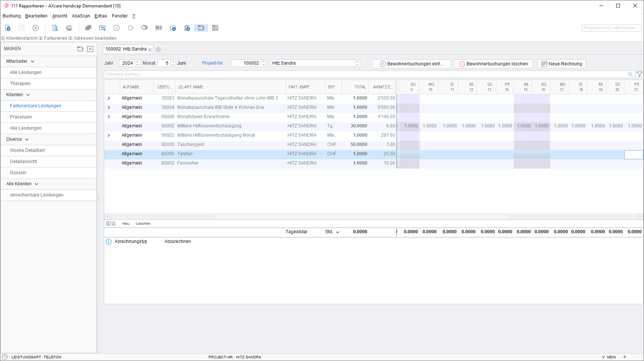Click the horizontal scrollbar thumb of grid
The image size is (644, 361).
[362, 217]
